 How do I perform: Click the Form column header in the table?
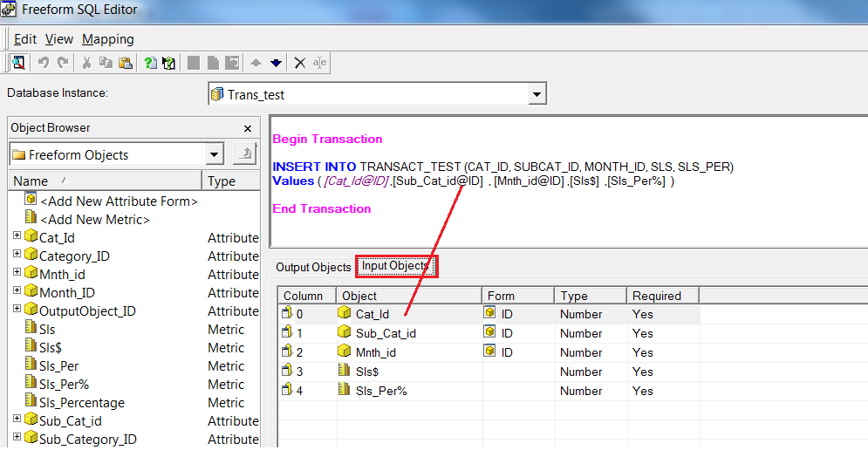(x=518, y=296)
